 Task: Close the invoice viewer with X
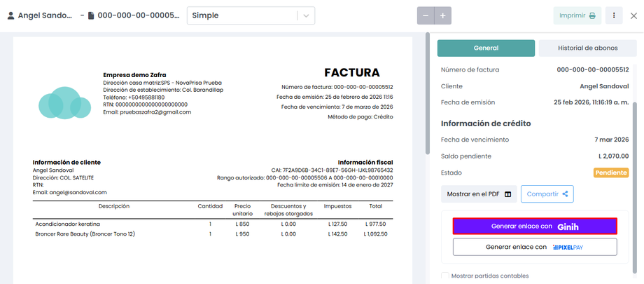click(633, 15)
